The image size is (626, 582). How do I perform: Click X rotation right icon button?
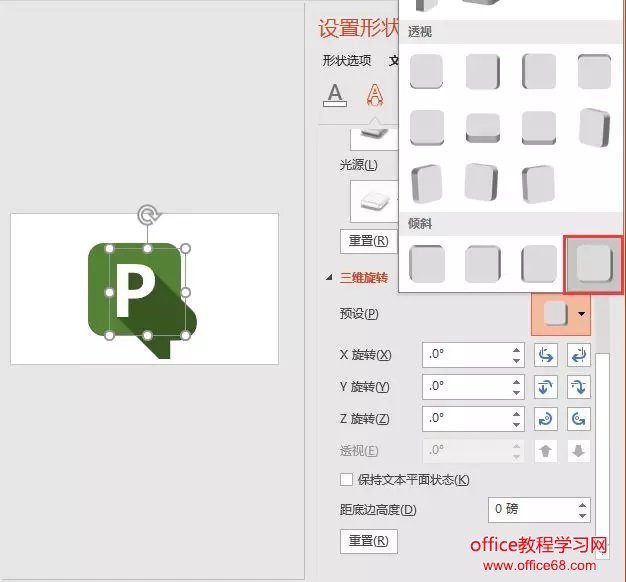pyautogui.click(x=578, y=354)
